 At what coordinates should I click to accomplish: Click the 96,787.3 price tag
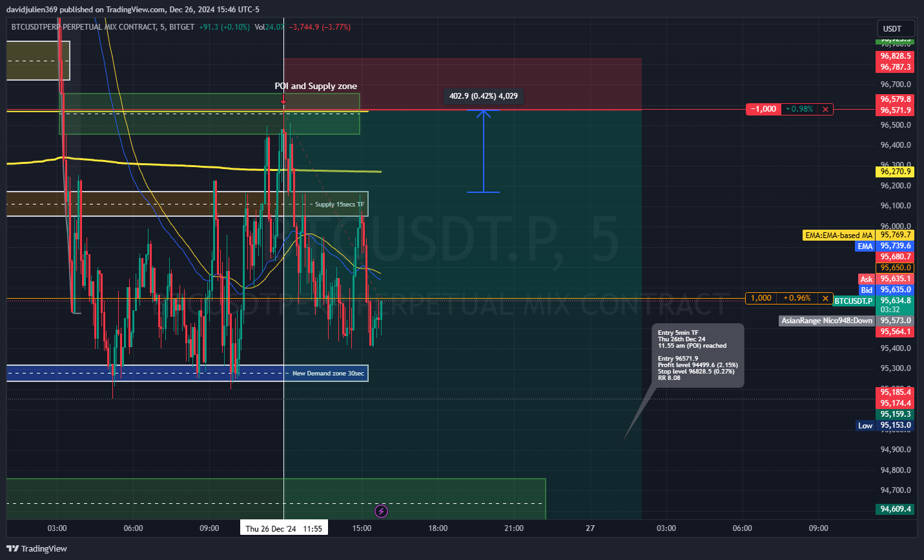[x=896, y=67]
